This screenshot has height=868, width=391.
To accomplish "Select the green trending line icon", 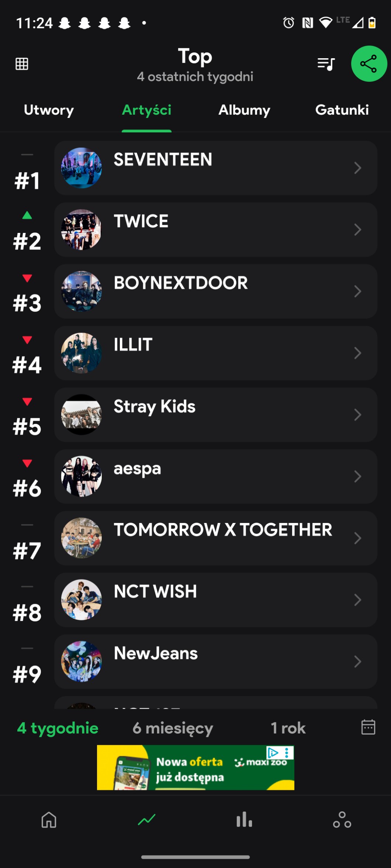I will 147,820.
